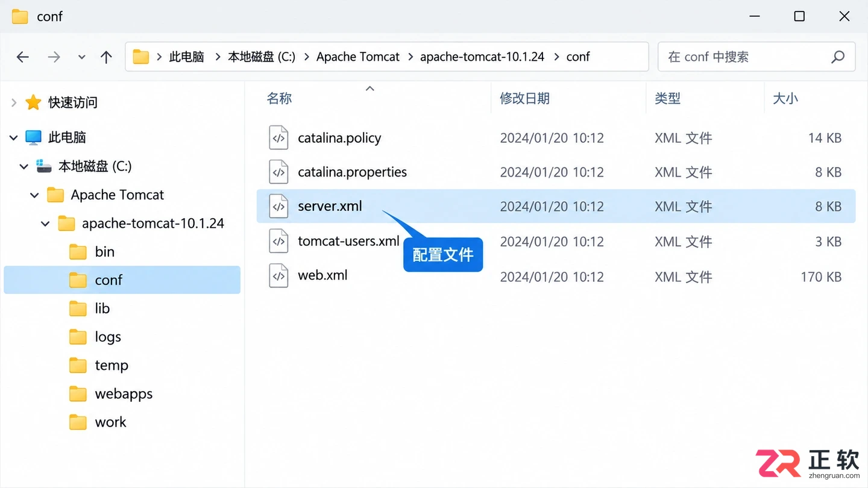Click the work folder icon

tap(78, 422)
